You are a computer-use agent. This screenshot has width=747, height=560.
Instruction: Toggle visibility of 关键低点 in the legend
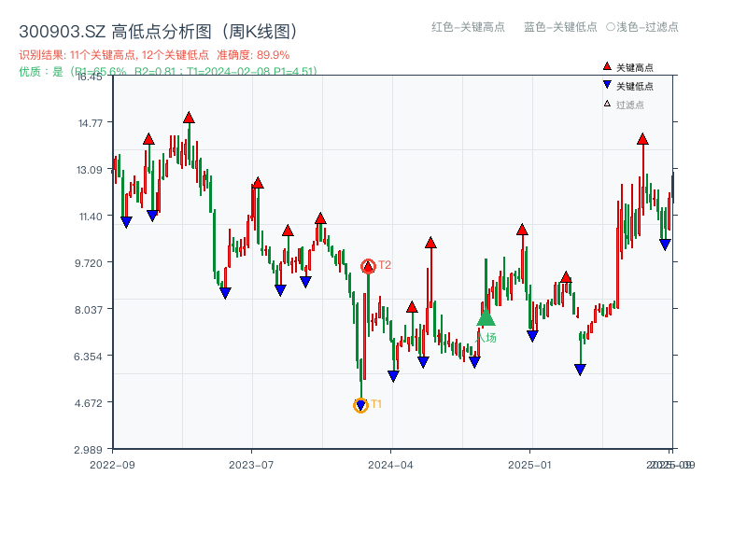coord(635,83)
